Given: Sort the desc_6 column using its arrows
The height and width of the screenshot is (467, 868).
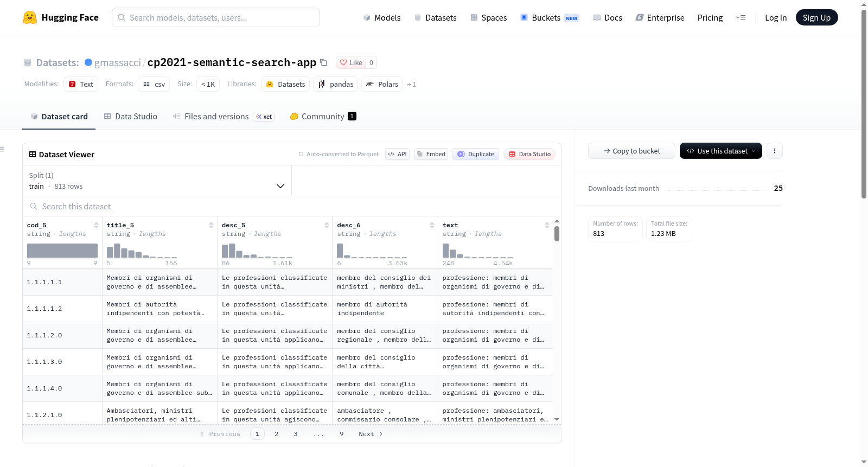Looking at the screenshot, I should pos(432,225).
